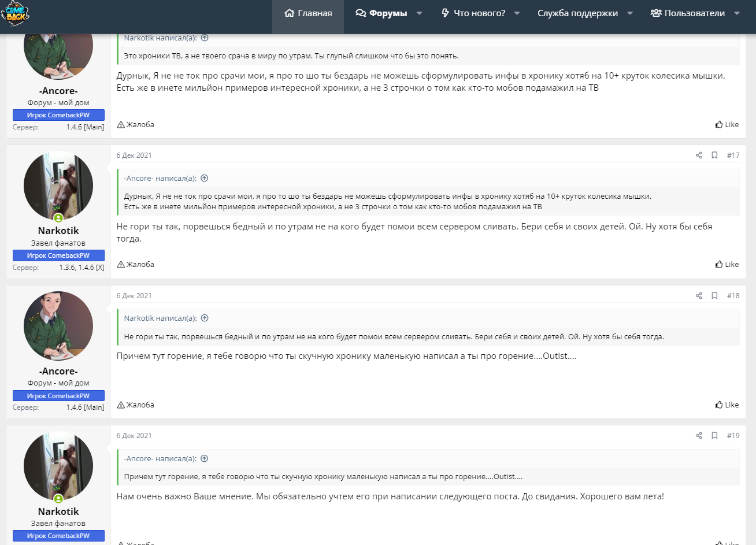Click the ComeBack logo in header
The width and height of the screenshot is (756, 545).
pos(16,14)
